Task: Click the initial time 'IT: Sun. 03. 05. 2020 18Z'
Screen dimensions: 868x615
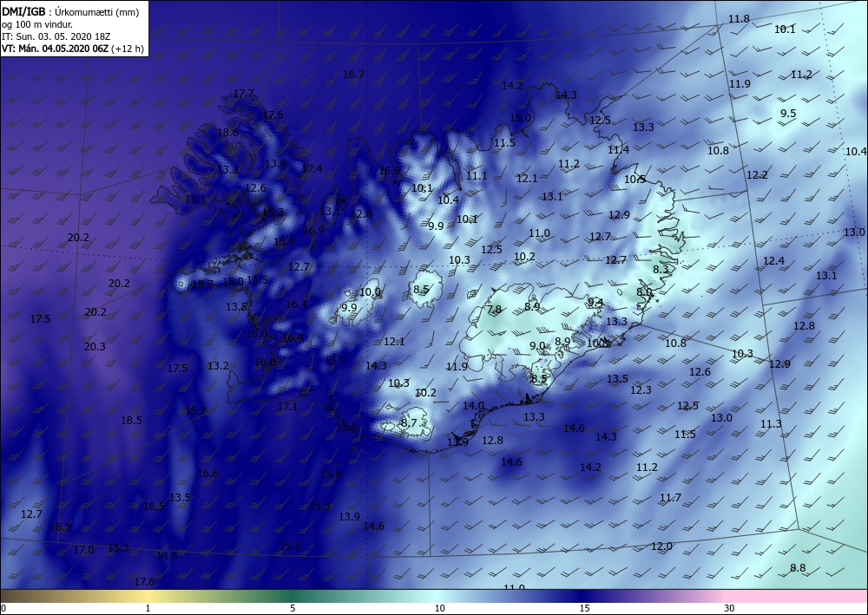Action: [x=56, y=36]
